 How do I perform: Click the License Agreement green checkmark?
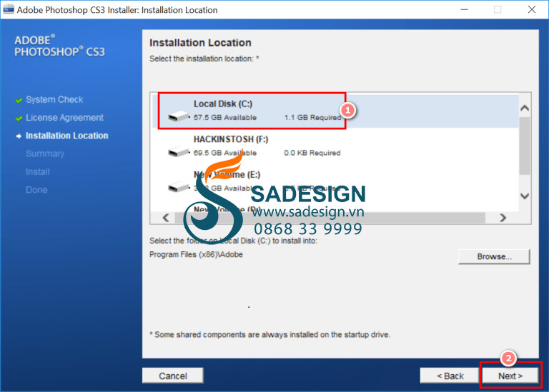tap(19, 119)
